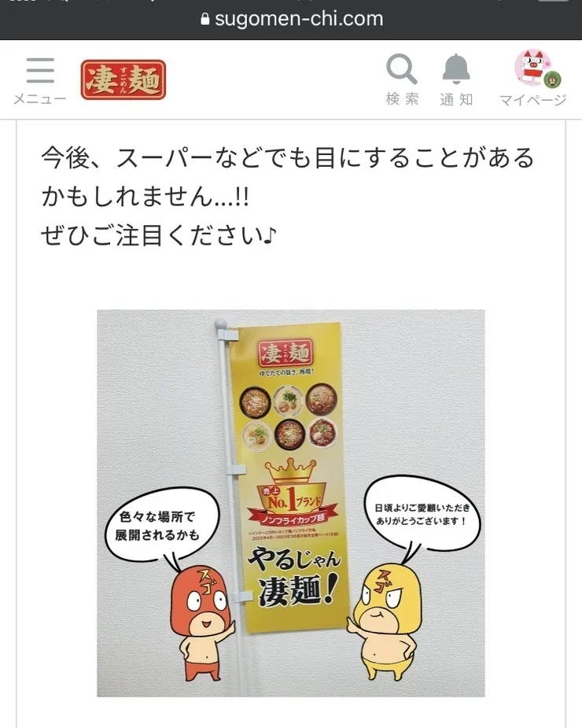Tap the 検索 label under magnifier
Image resolution: width=582 pixels, height=728 pixels.
(403, 99)
